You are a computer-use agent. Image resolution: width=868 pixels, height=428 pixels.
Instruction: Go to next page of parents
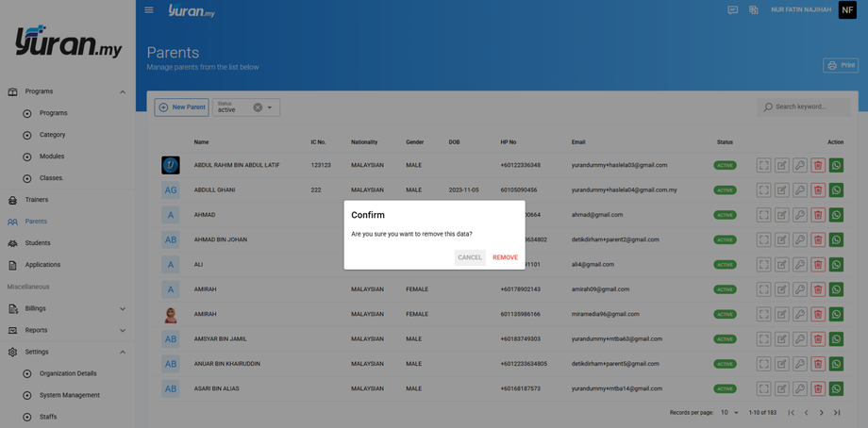coord(822,413)
